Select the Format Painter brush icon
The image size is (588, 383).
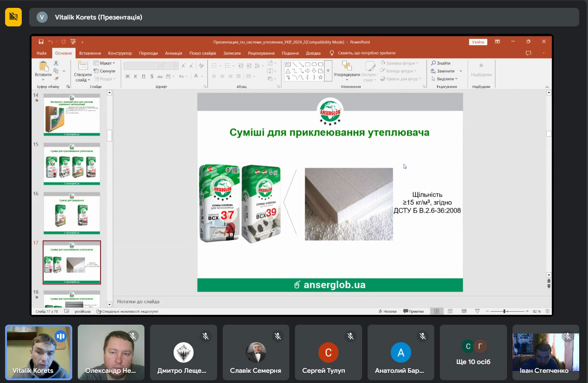point(56,79)
